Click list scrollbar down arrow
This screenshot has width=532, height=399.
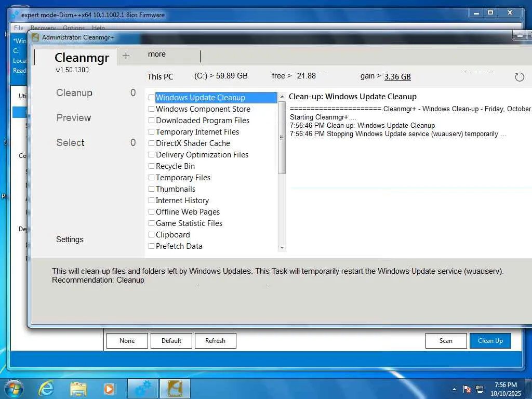click(282, 248)
